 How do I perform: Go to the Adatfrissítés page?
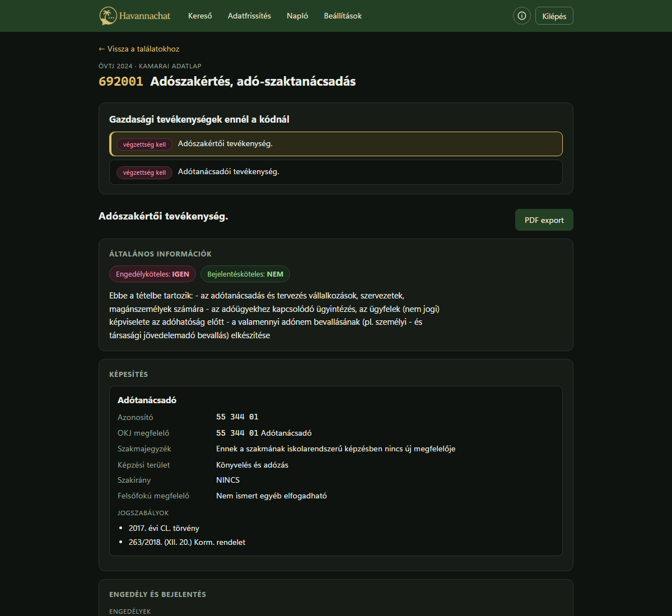249,16
